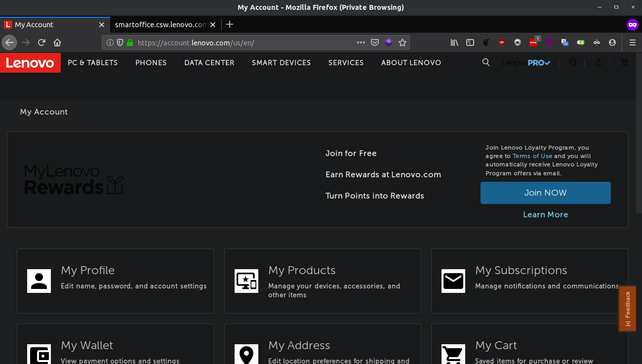The width and height of the screenshot is (642, 364).
Task: Click the My Profile person icon
Action: pyautogui.click(x=39, y=281)
